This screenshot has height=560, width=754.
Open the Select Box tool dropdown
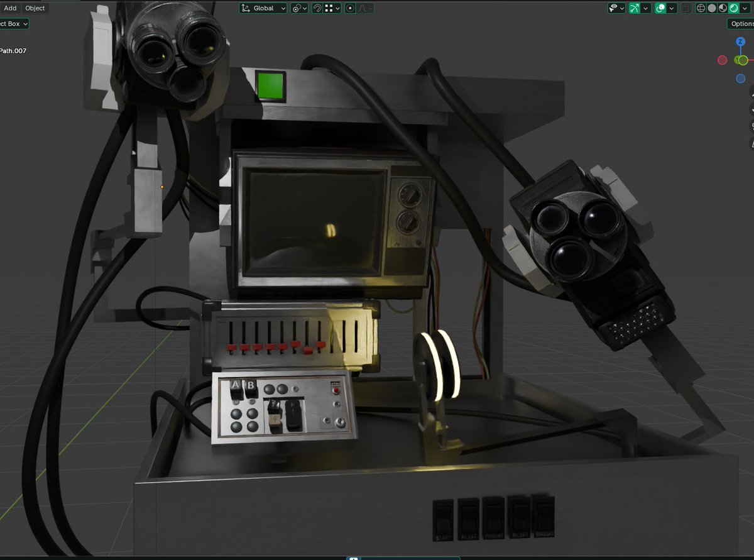point(14,24)
